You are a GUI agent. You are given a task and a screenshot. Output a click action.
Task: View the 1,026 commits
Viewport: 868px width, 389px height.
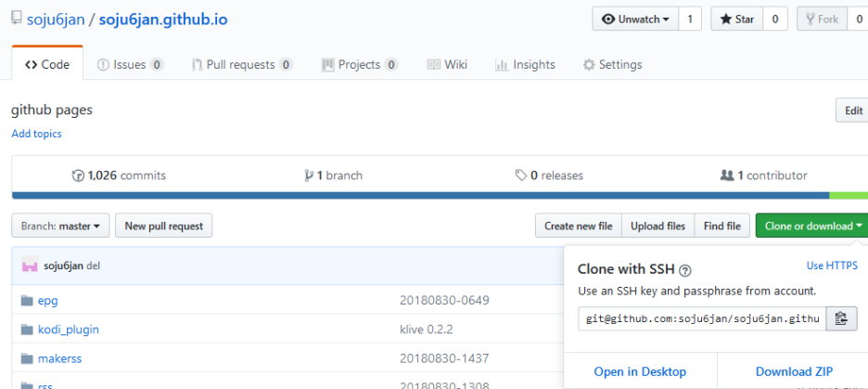pyautogui.click(x=119, y=175)
